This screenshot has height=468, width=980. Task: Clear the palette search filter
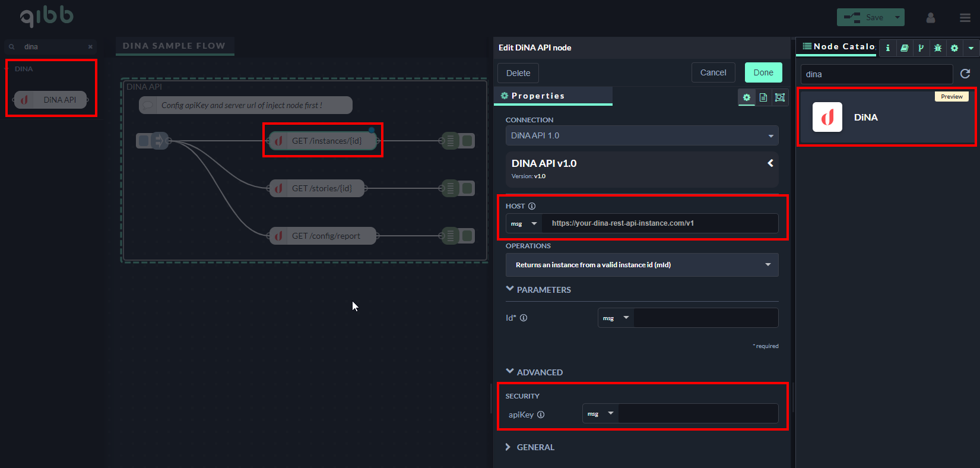(90, 47)
